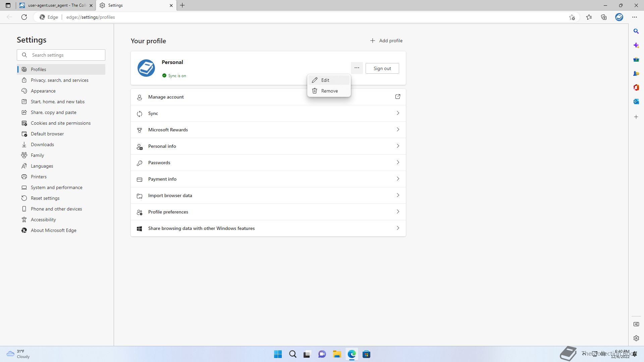
Task: Select Edit in the profile context menu
Action: (329, 80)
